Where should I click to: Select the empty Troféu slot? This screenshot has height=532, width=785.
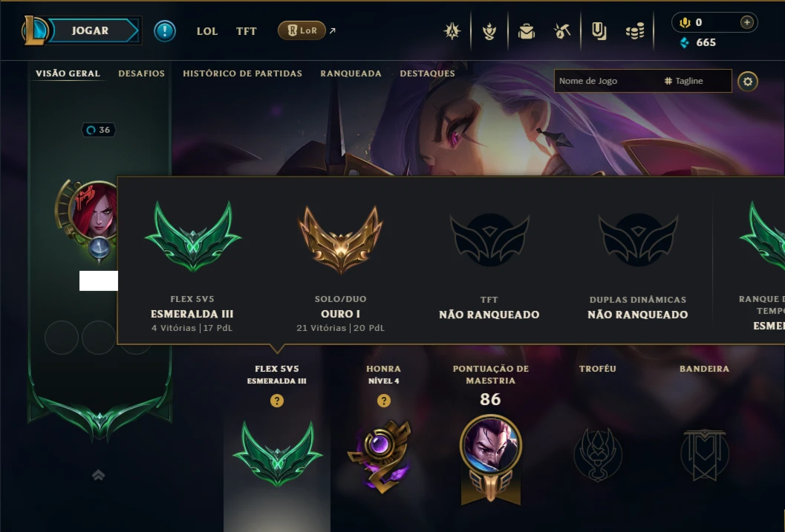(x=598, y=454)
